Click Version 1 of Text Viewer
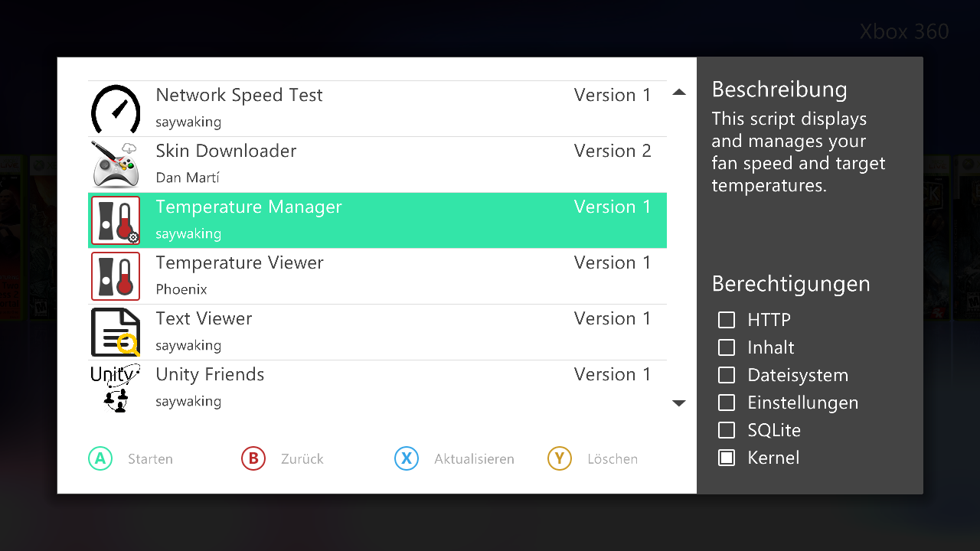The width and height of the screenshot is (980, 551). (612, 319)
